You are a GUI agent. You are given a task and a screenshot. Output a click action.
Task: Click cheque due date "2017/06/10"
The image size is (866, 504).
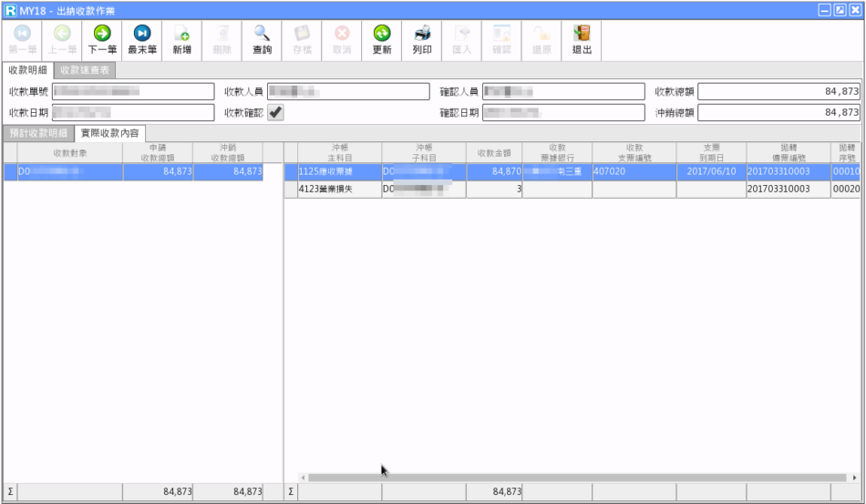click(711, 171)
